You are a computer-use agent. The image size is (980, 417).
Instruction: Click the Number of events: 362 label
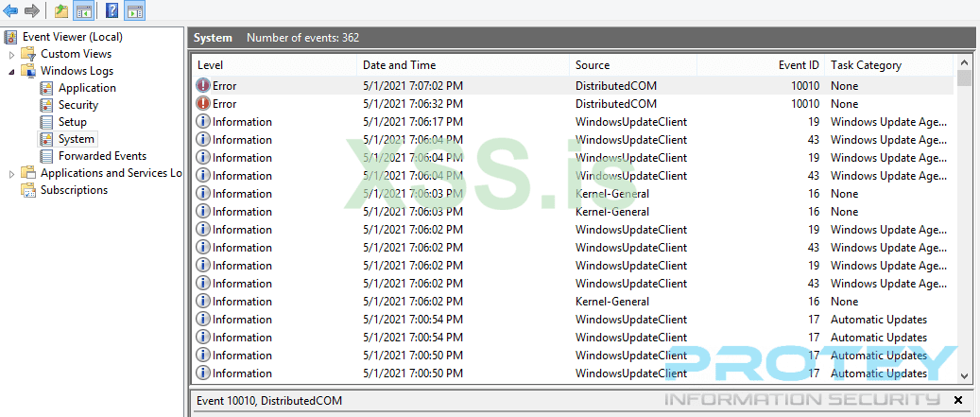click(x=302, y=38)
